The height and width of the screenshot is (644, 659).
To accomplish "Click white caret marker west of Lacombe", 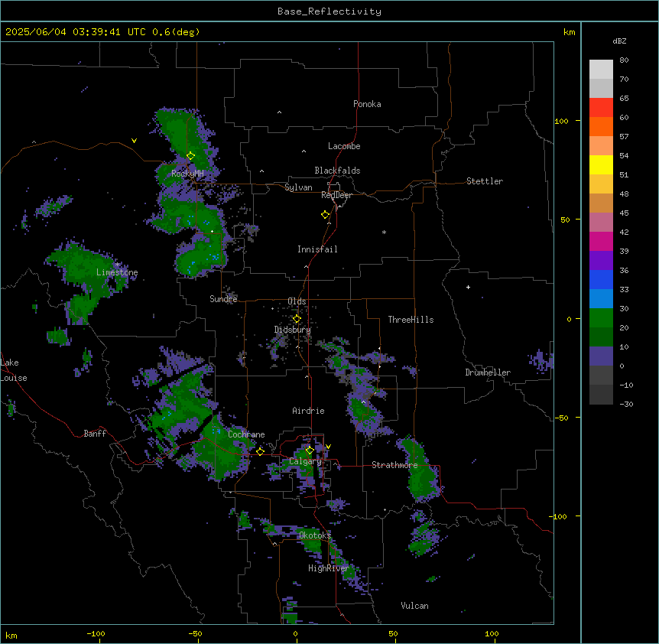I will point(304,151).
